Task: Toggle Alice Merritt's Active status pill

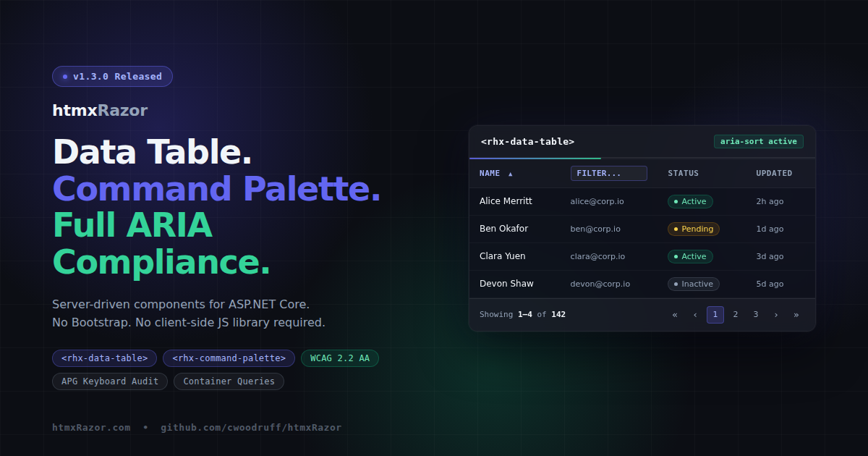Action: click(x=690, y=201)
